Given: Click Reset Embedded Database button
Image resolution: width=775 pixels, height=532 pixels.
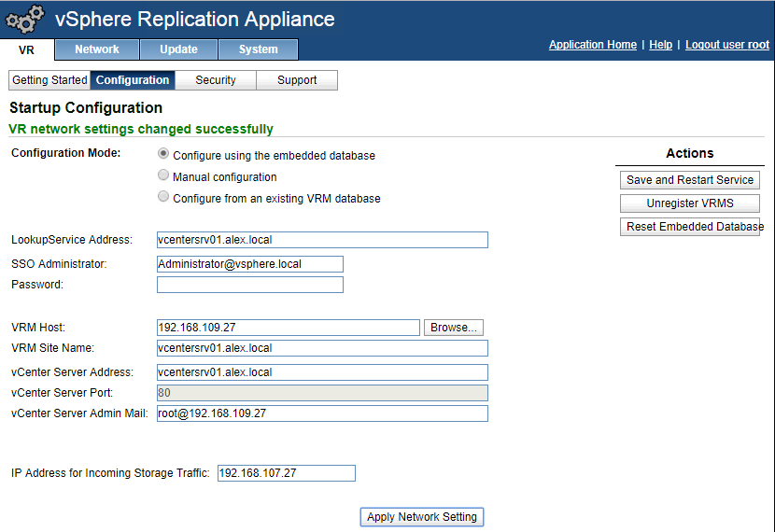Looking at the screenshot, I should point(695,227).
